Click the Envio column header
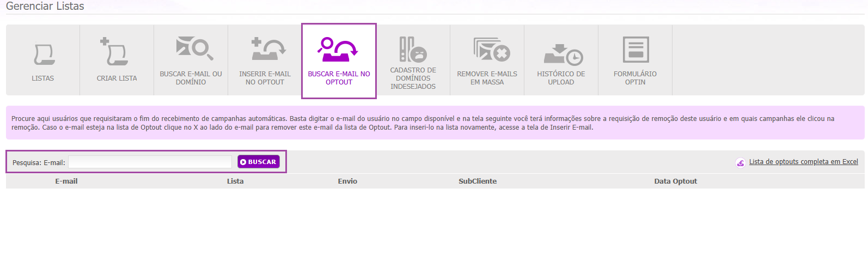The image size is (868, 267). (347, 181)
